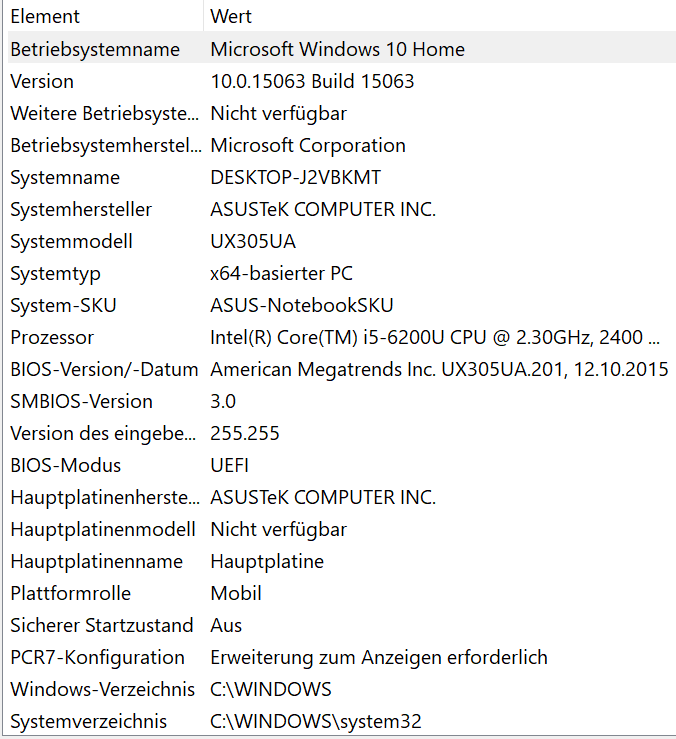Image resolution: width=676 pixels, height=739 pixels.
Task: Select the Hauptplatinenname row
Action: coord(342,561)
